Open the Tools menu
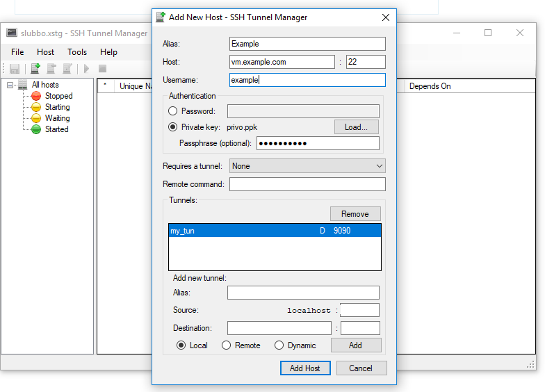This screenshot has height=392, width=545. click(77, 52)
